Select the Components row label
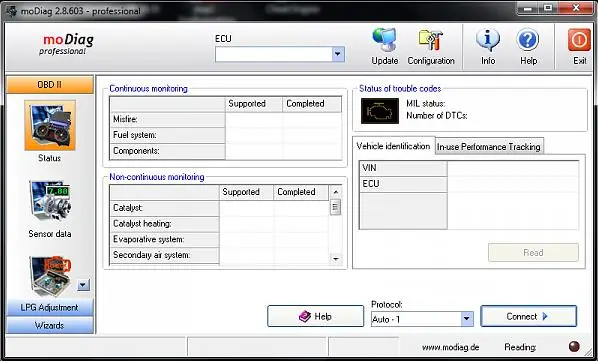Screen dimensions: 598x361 point(167,151)
